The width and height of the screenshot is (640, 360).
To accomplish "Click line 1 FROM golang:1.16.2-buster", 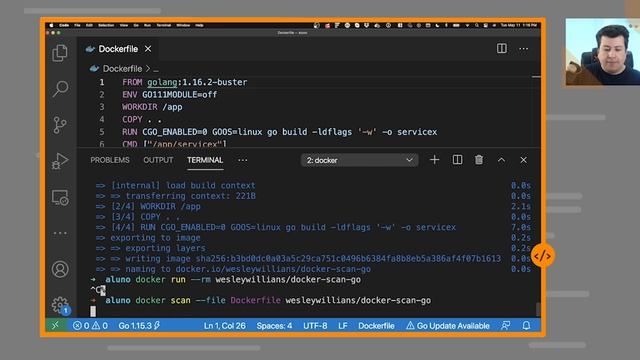I will click(x=184, y=82).
